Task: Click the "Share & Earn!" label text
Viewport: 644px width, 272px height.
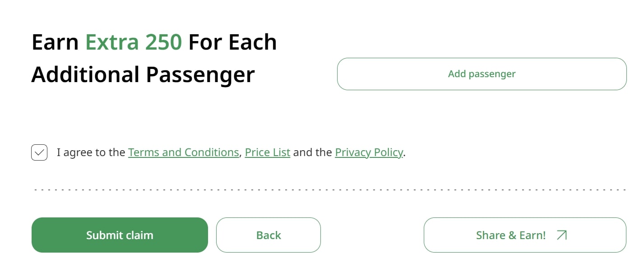Action: pos(511,235)
